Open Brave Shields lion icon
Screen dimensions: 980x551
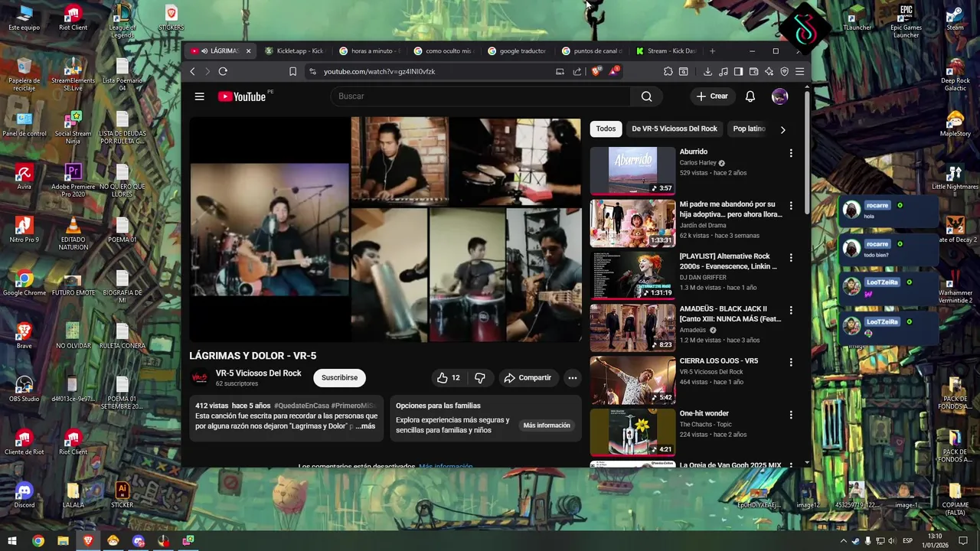(596, 71)
